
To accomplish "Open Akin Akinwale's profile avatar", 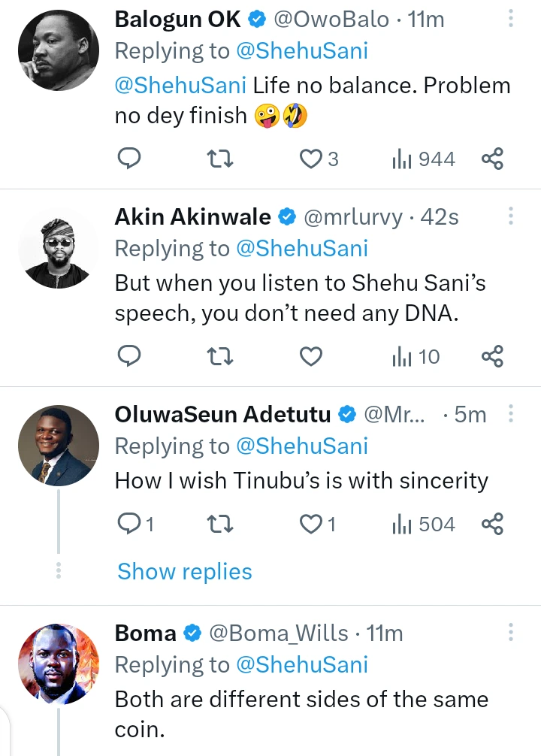I will (58, 248).
